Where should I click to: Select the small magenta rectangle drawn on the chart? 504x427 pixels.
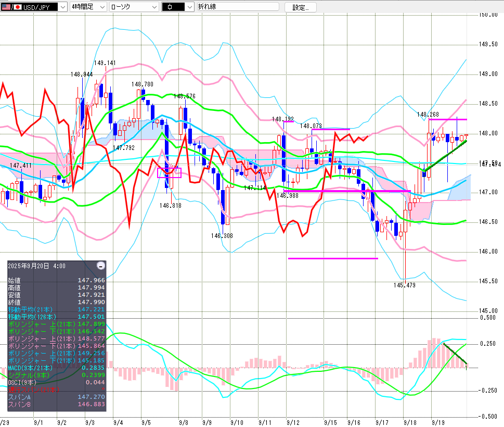tap(169, 173)
